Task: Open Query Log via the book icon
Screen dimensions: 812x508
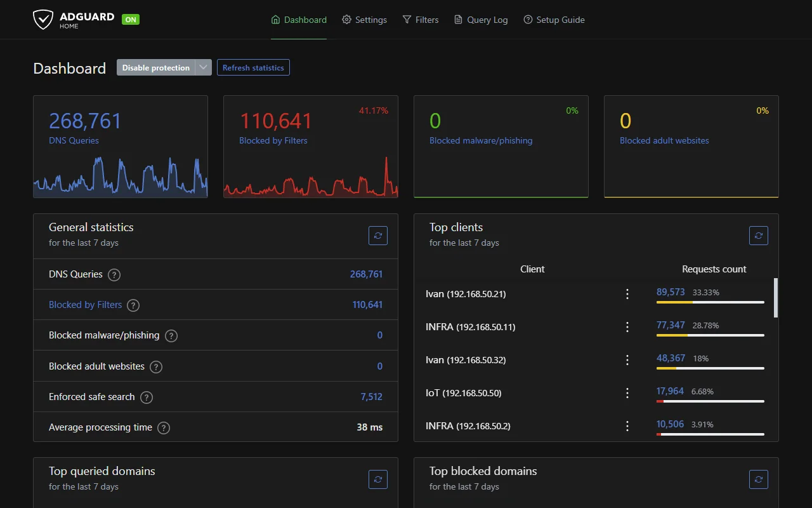Action: pos(457,20)
